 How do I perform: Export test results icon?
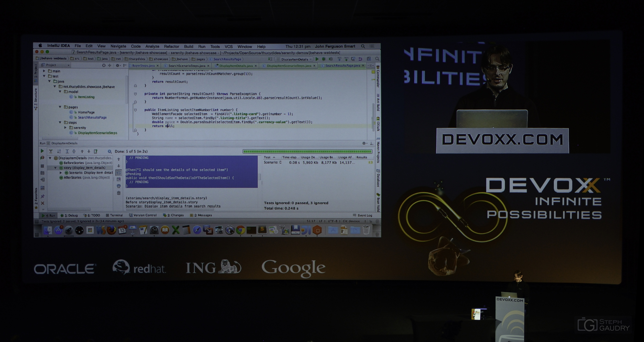pyautogui.click(x=96, y=151)
